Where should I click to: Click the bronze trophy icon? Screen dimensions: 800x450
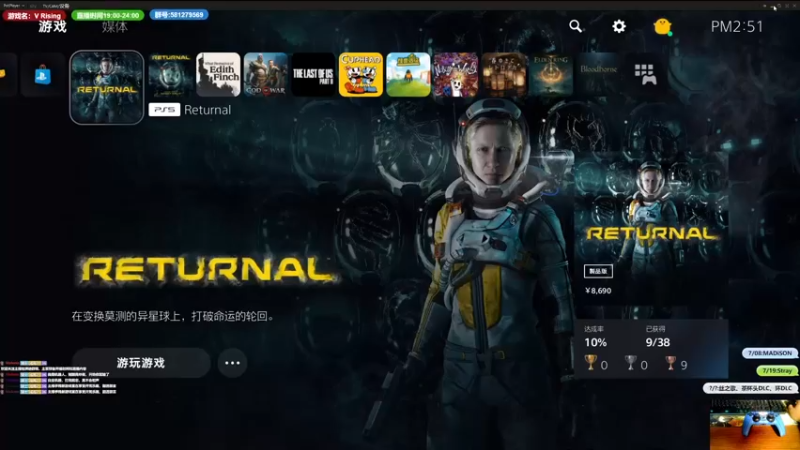pyautogui.click(x=670, y=363)
